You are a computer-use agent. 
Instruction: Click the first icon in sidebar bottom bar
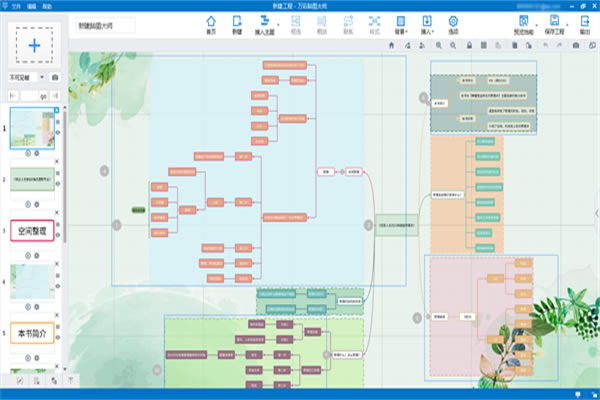[x=20, y=380]
